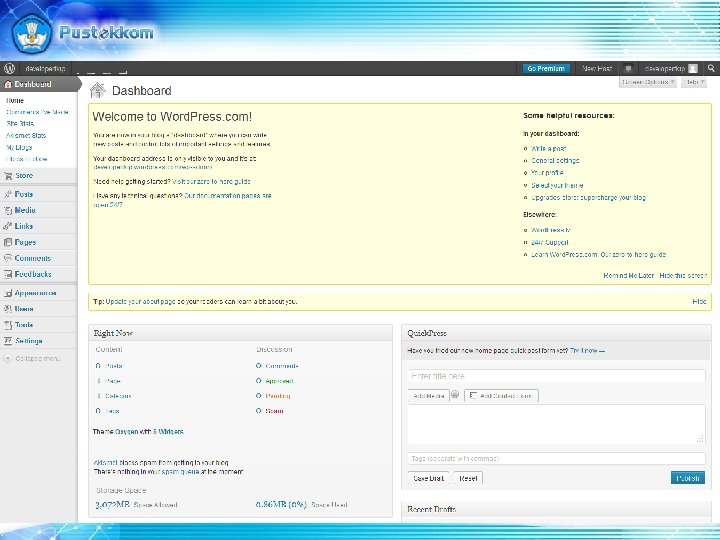
Task: Expand the Screen Options dropdown
Action: coord(647,82)
